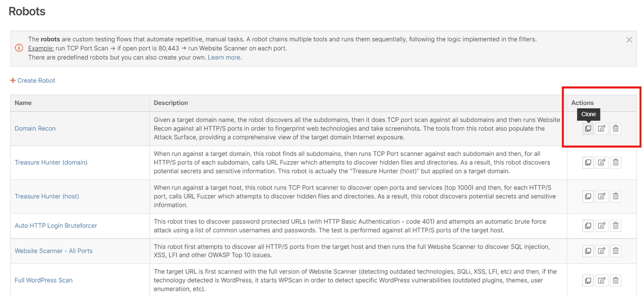Open the Domain Recon robot

pos(35,128)
